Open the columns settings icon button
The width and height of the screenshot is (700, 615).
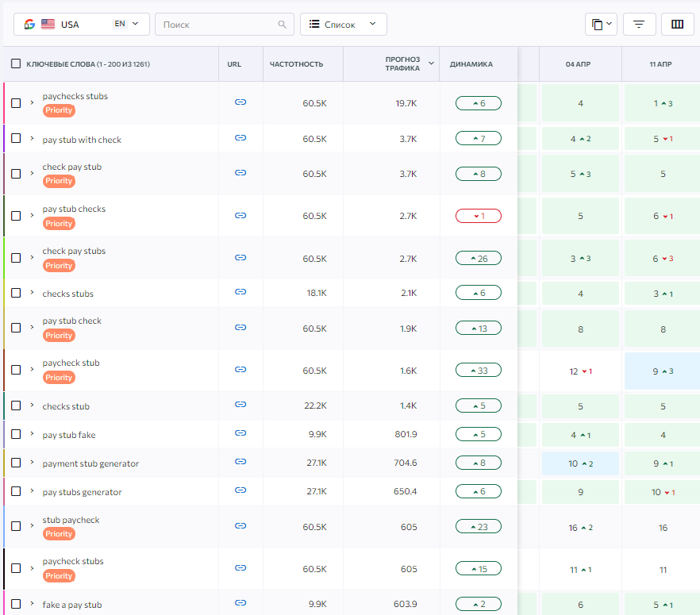point(677,24)
